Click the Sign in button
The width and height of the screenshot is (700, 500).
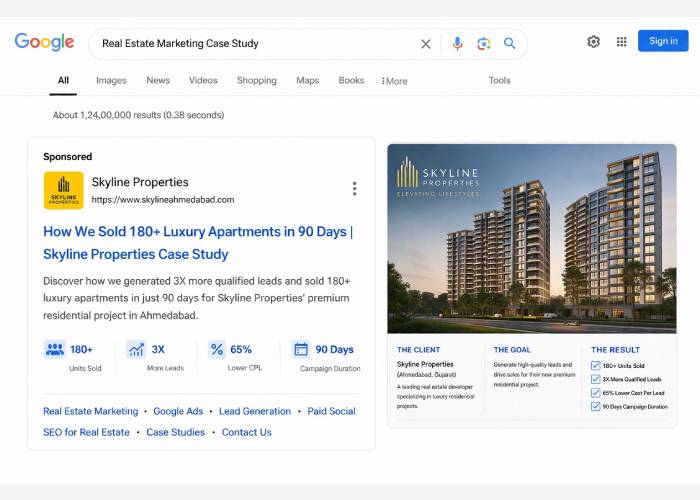663,41
